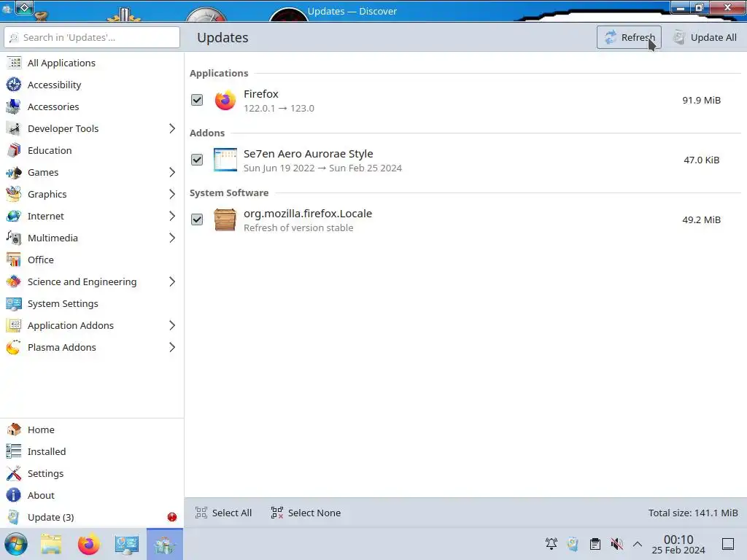
Task: Click the Plasma Addons icon
Action: 14,348
